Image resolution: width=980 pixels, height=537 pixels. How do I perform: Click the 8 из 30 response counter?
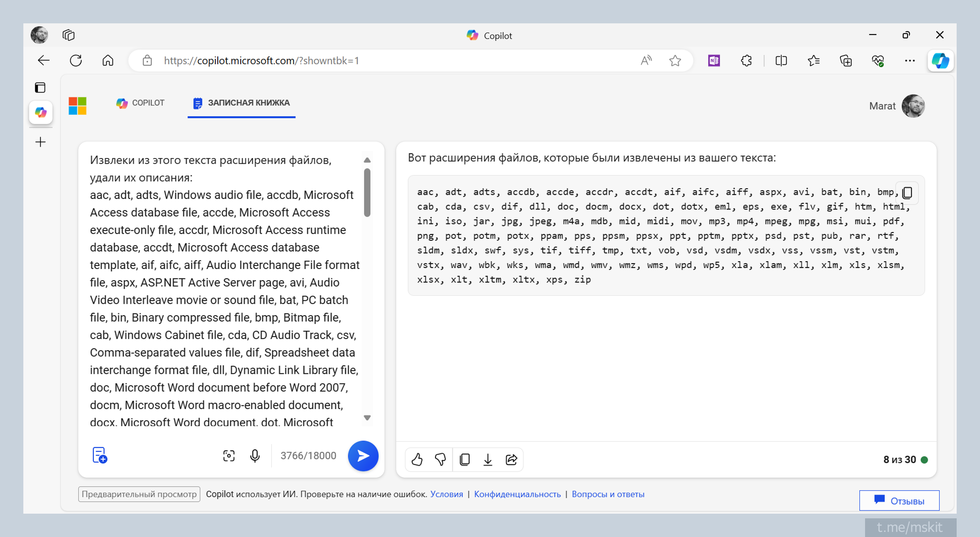tap(899, 460)
